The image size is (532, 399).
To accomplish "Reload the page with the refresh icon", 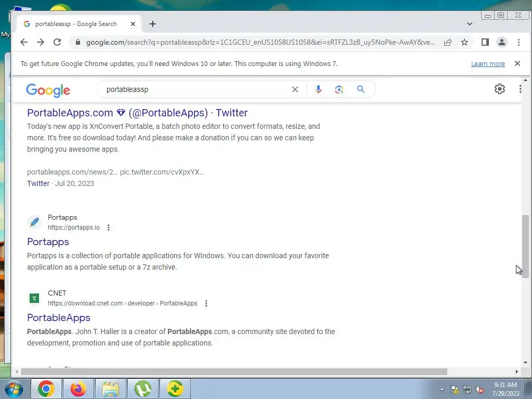I will (x=57, y=42).
